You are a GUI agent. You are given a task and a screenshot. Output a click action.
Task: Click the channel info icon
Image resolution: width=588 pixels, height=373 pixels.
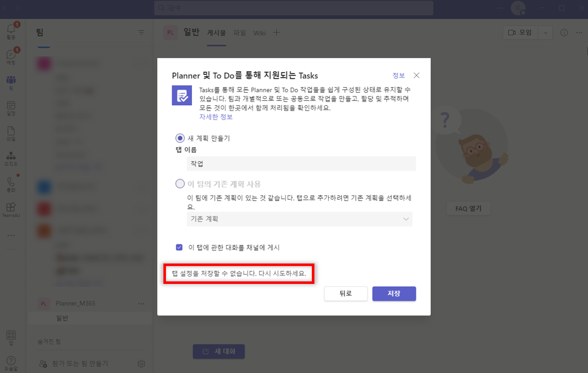(564, 33)
